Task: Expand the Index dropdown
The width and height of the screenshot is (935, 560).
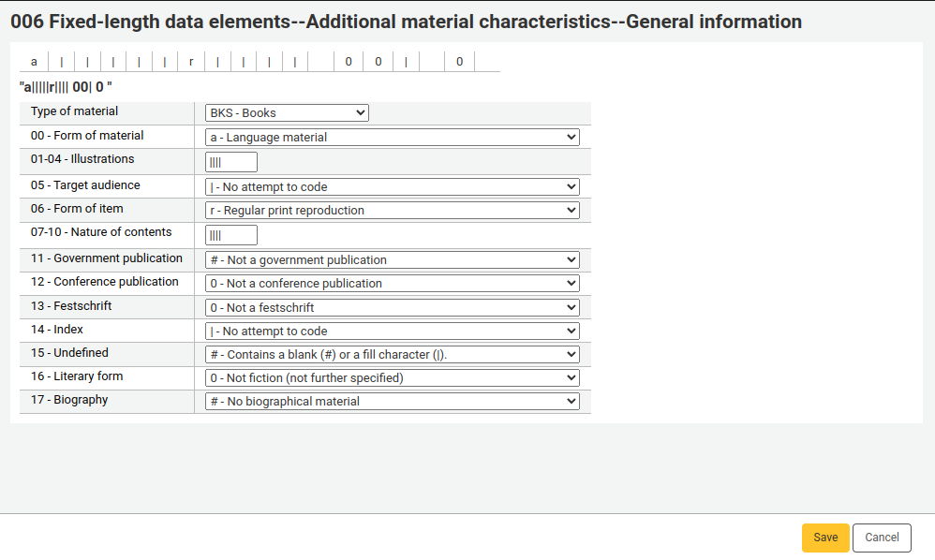Action: (392, 332)
